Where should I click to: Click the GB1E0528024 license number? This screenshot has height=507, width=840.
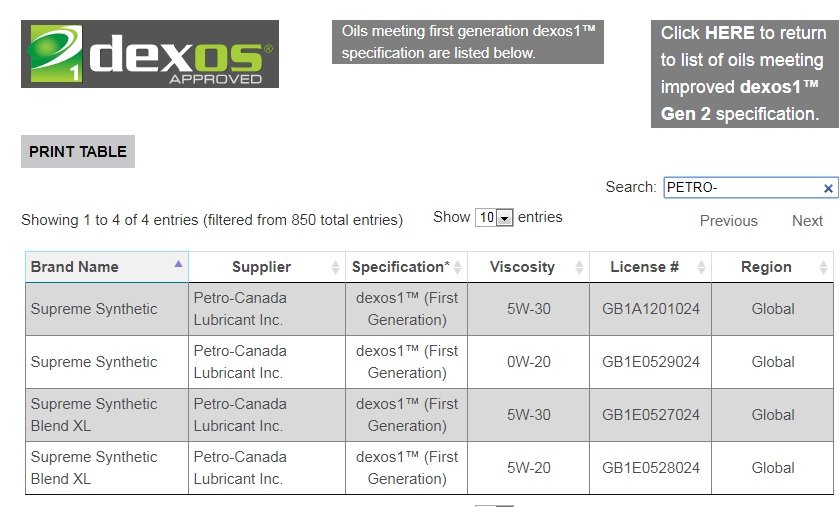650,468
